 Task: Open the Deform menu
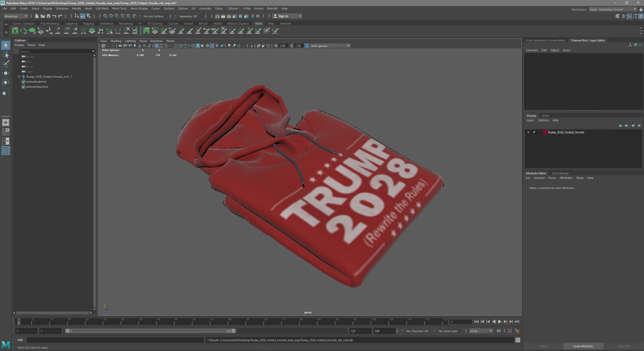[183, 9]
